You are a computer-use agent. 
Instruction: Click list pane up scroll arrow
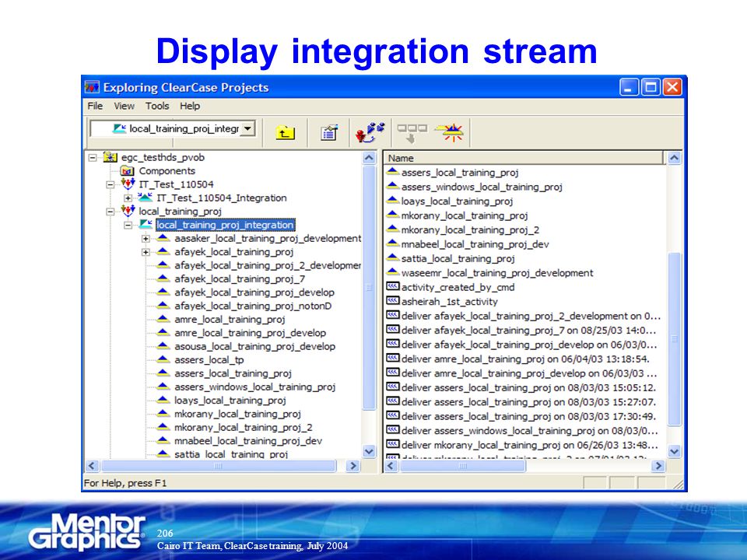(x=674, y=158)
